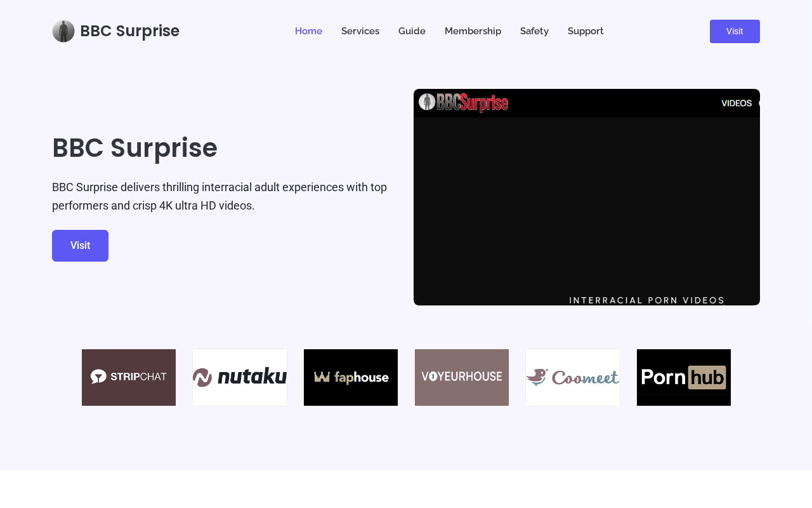Click the BBC Surprise round logo icon
This screenshot has width=812, height=508.
point(63,31)
